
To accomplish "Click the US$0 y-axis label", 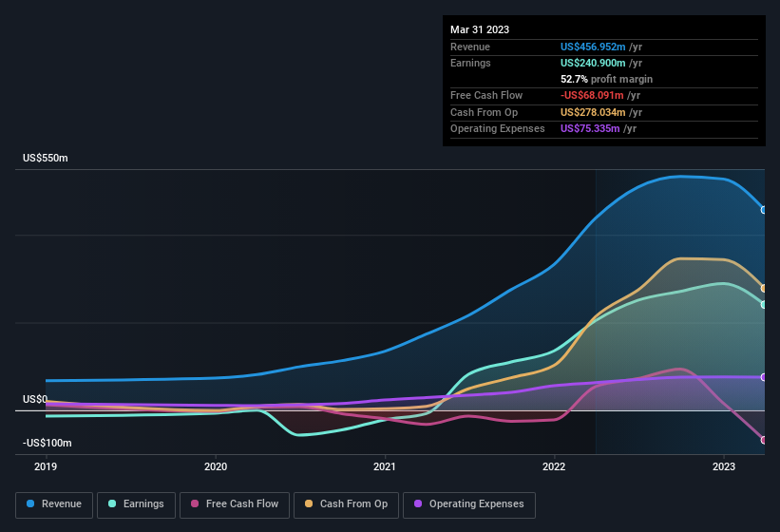I will [35, 399].
